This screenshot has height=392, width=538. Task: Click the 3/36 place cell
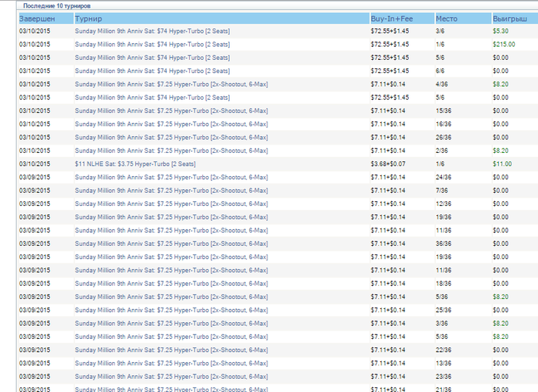[x=442, y=324]
